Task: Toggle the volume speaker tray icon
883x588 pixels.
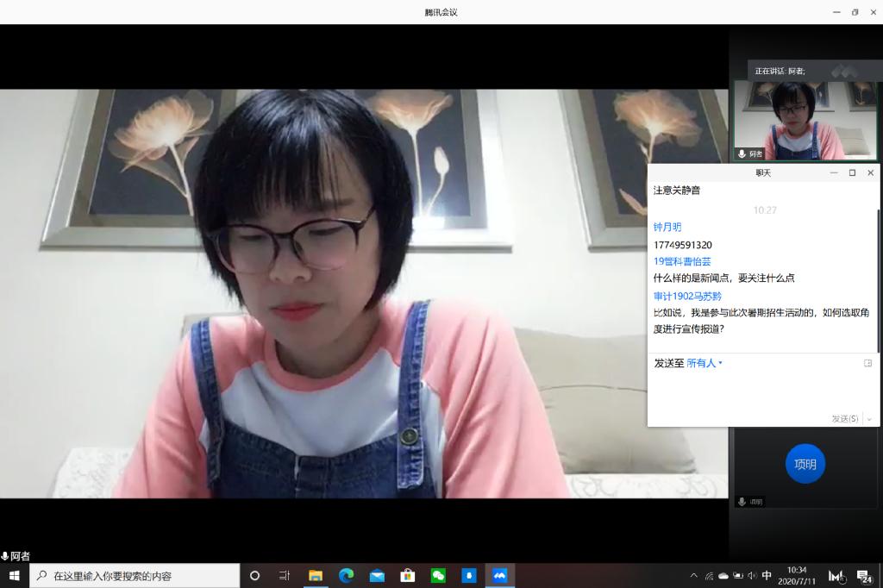Action: (x=752, y=576)
